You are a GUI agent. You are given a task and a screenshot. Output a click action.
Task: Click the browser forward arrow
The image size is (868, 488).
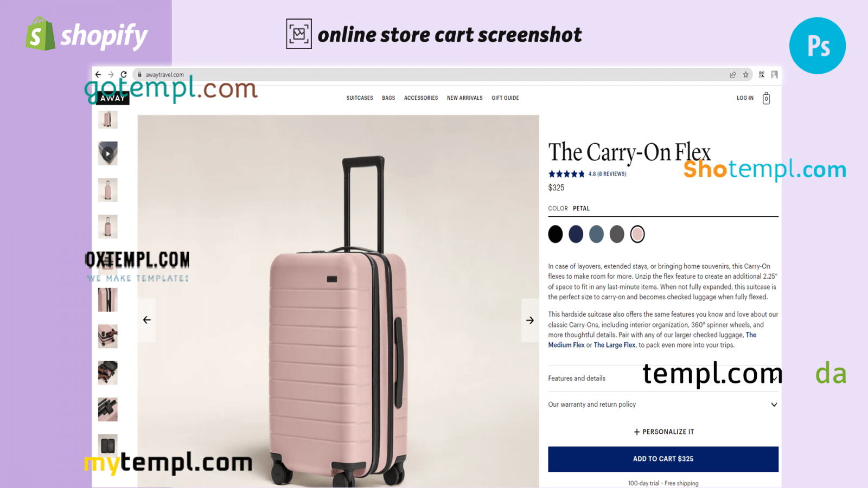[111, 74]
